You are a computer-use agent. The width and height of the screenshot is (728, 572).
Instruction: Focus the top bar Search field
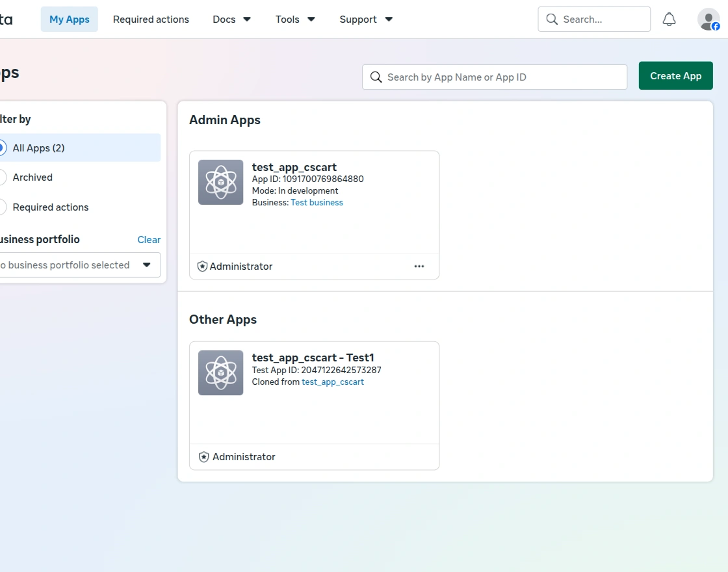[x=594, y=19]
